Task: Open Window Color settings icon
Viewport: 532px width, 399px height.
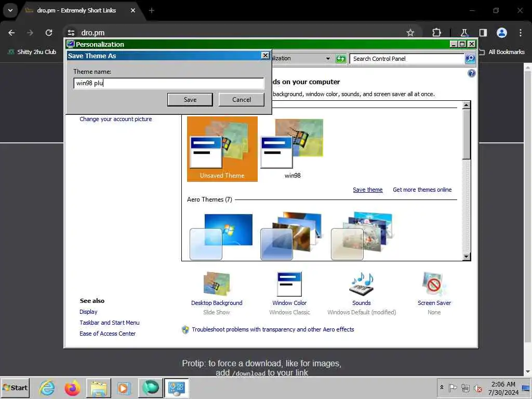Action: (x=289, y=284)
